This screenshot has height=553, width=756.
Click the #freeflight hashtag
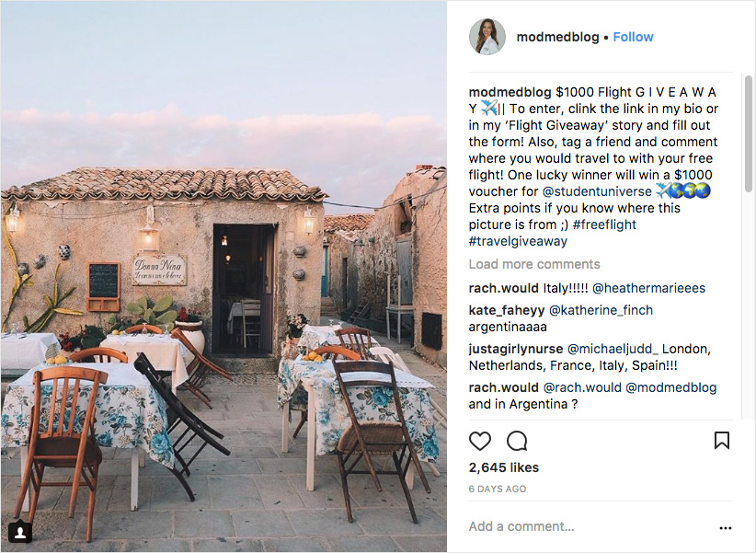pos(603,225)
